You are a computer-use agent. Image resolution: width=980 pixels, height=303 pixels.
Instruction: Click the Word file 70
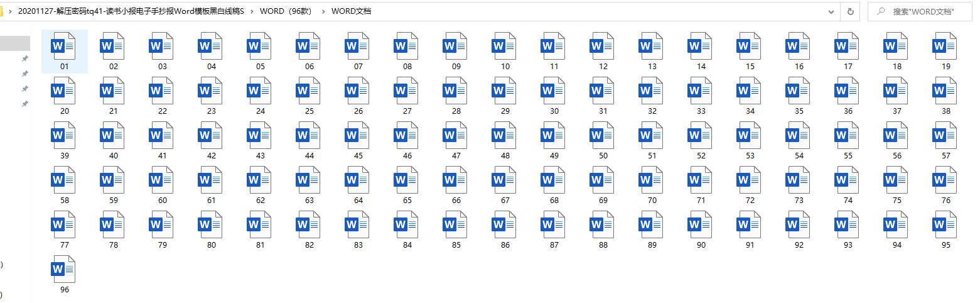pyautogui.click(x=651, y=180)
